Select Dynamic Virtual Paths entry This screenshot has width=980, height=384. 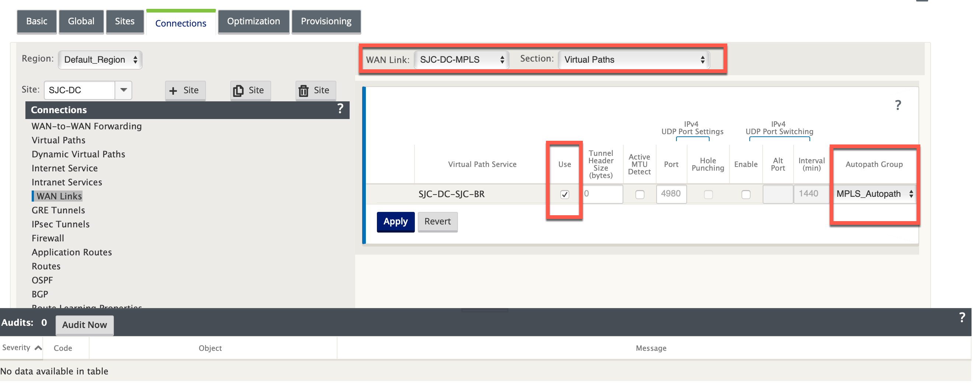(x=78, y=154)
